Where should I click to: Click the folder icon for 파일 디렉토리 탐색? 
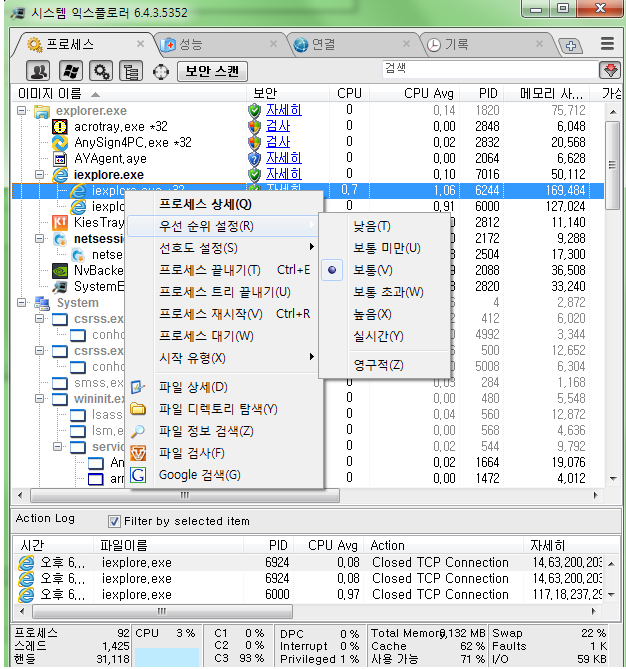pos(137,409)
